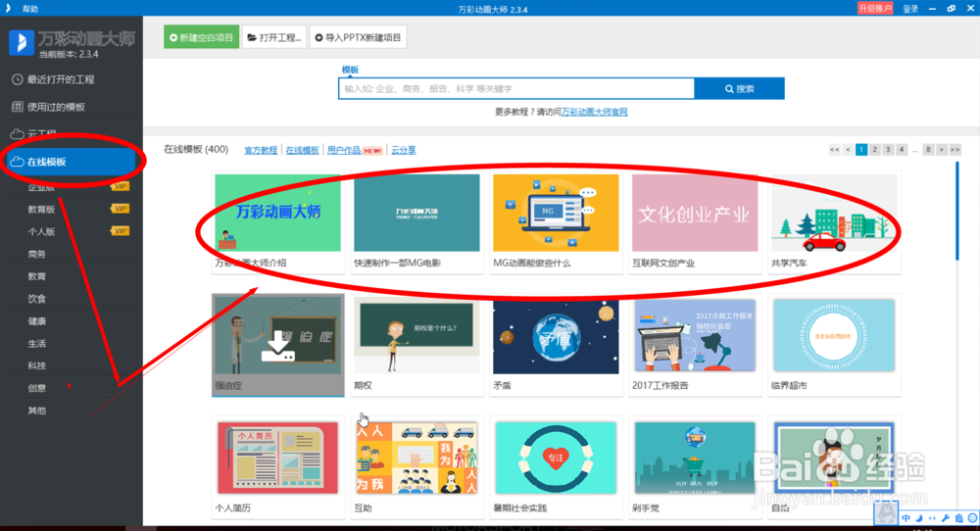
Task: Open a project with 打开工程 button
Action: 273,37
